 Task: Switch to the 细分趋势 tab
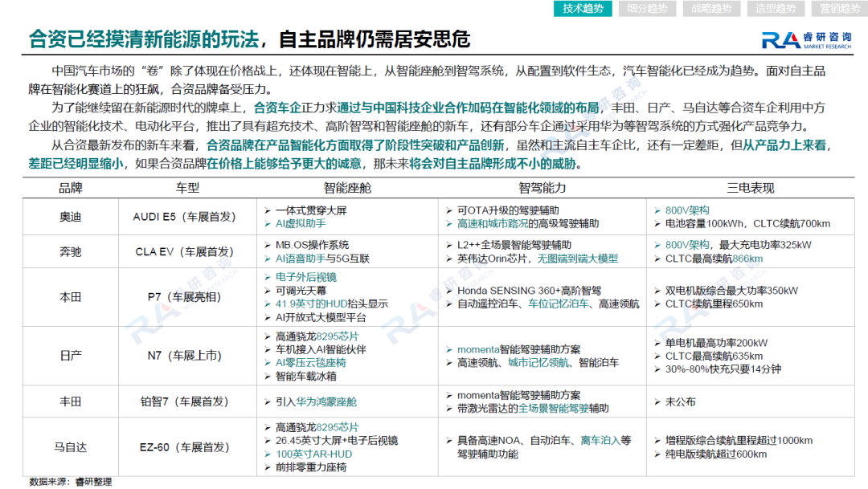[646, 8]
